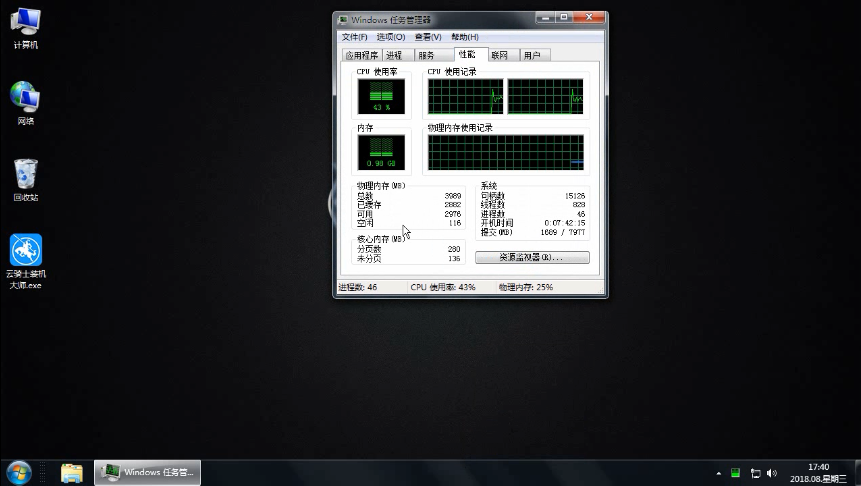Screen dimensions: 861x486
Task: Open the taskbar clock showing 17:40
Action: tap(818, 473)
